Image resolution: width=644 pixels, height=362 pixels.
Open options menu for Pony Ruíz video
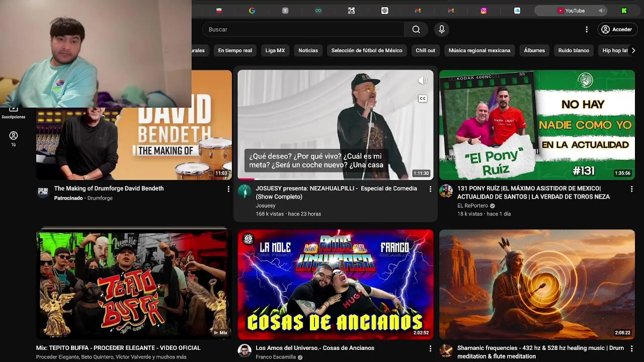(632, 189)
